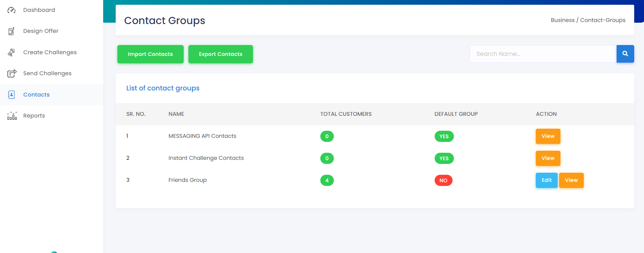Edit the Friends Group
Screen dimensions: 644x253
(547, 180)
